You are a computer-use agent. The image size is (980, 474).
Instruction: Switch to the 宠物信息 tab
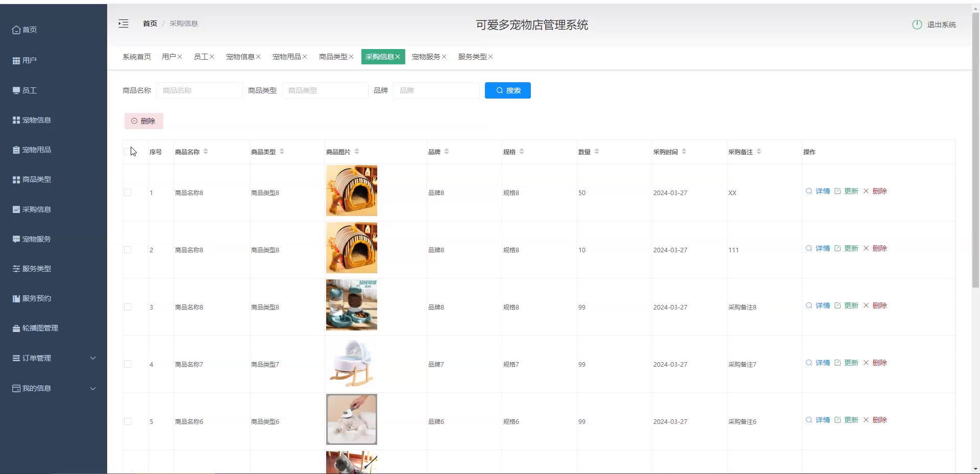240,57
